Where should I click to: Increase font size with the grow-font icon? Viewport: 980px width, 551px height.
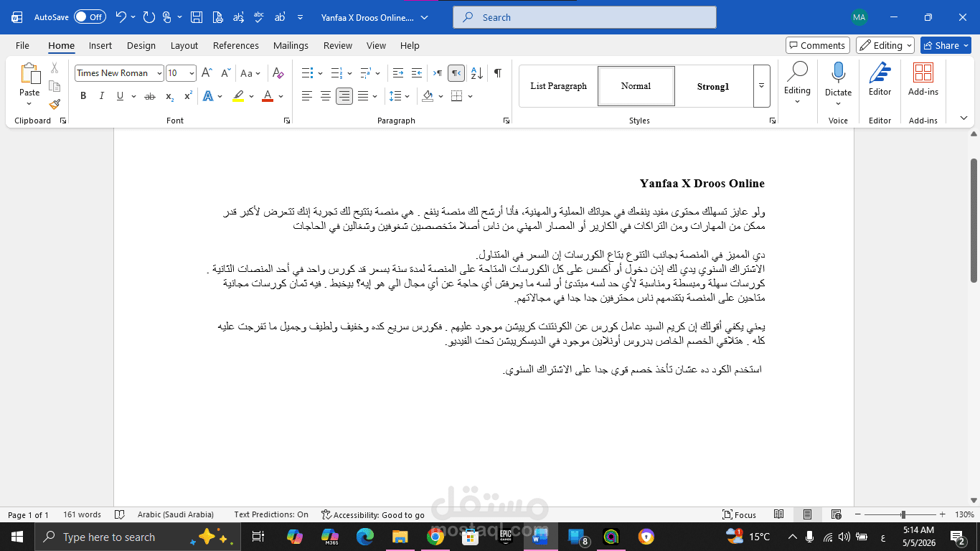click(x=207, y=73)
